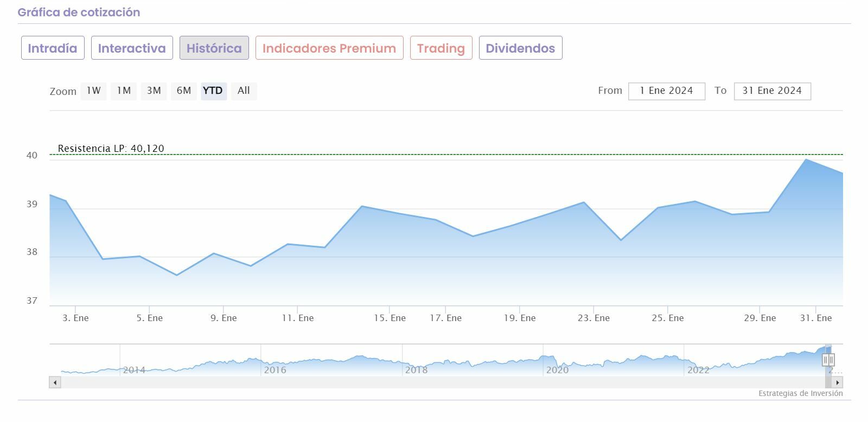
Task: Click the To date field
Action: point(772,91)
